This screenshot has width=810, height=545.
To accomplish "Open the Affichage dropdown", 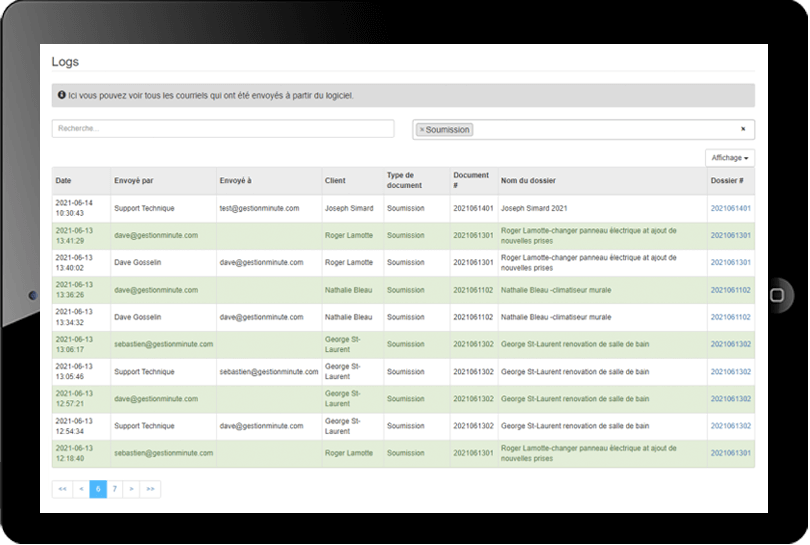I will point(729,158).
